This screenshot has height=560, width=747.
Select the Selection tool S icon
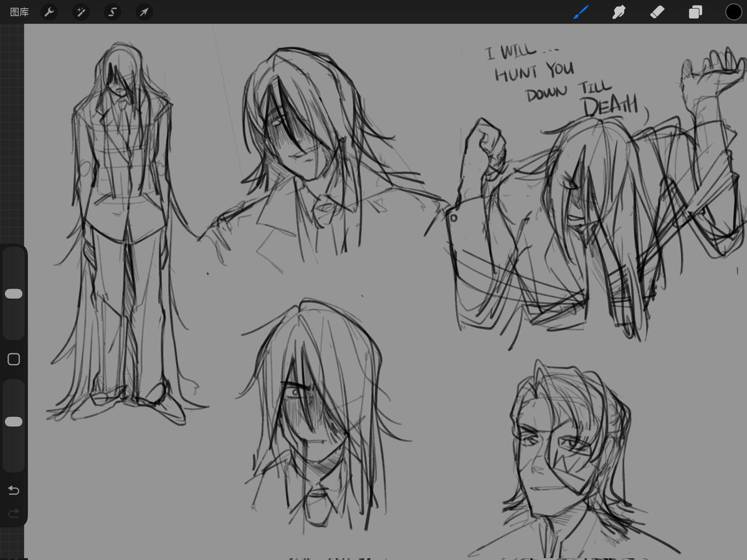coord(112,12)
